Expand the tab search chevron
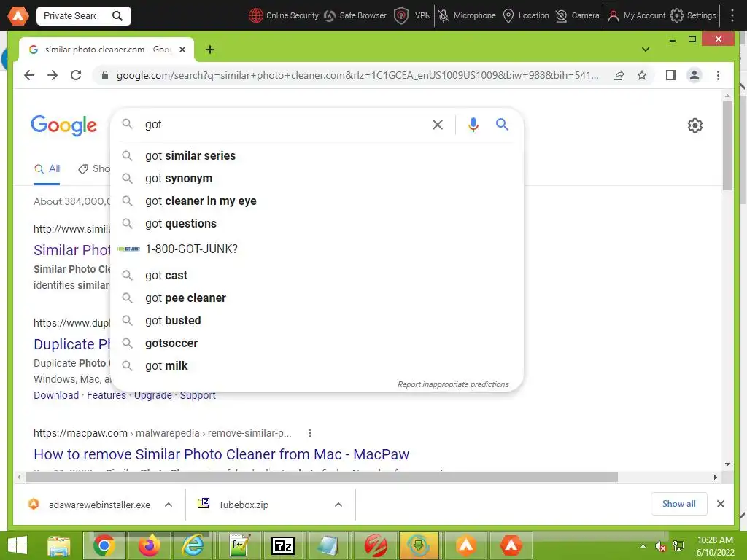The width and height of the screenshot is (747, 560). click(646, 50)
